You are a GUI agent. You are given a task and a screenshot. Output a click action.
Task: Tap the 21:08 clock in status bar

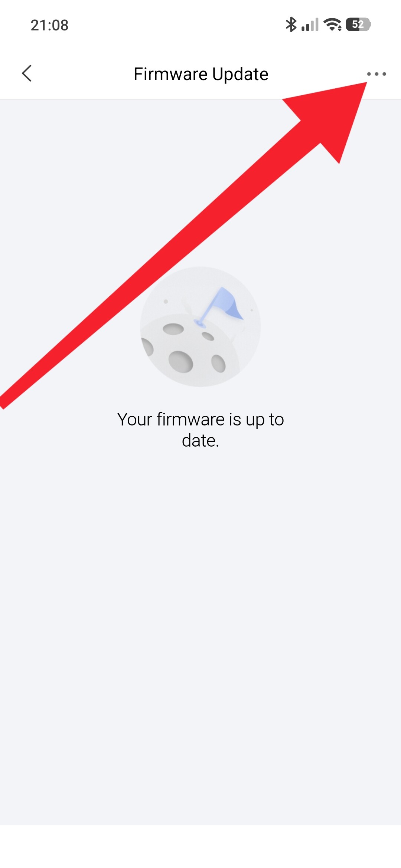tap(49, 25)
